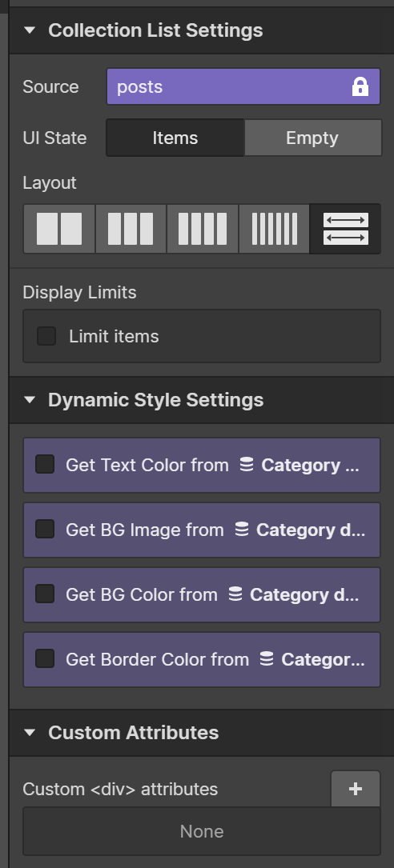Choose the four-column layout icon
Viewport: 394px width, 868px height.
(203, 229)
